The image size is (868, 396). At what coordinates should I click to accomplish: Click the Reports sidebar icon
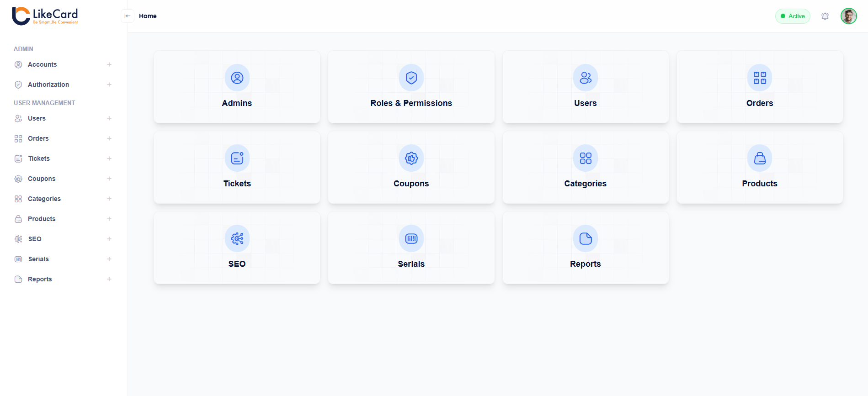click(18, 279)
